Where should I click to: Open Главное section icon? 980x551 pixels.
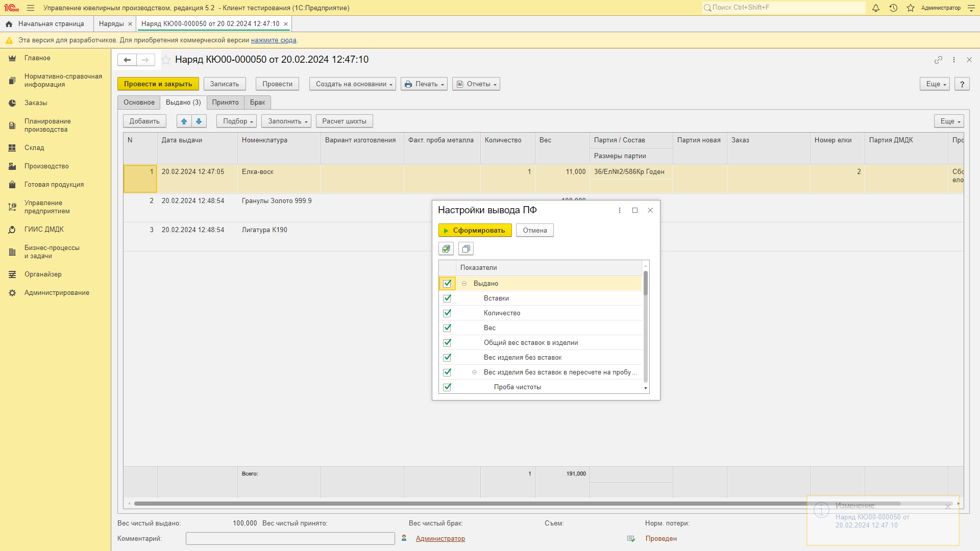(x=12, y=58)
